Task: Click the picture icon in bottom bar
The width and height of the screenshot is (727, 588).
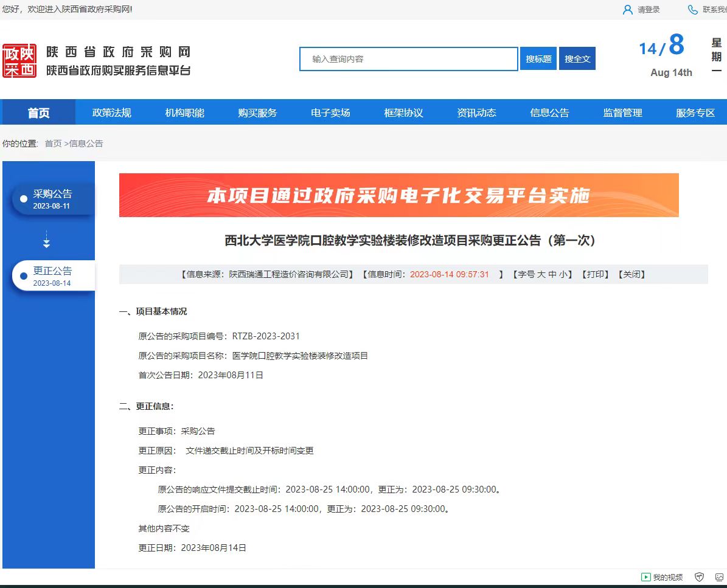Action: tap(719, 577)
